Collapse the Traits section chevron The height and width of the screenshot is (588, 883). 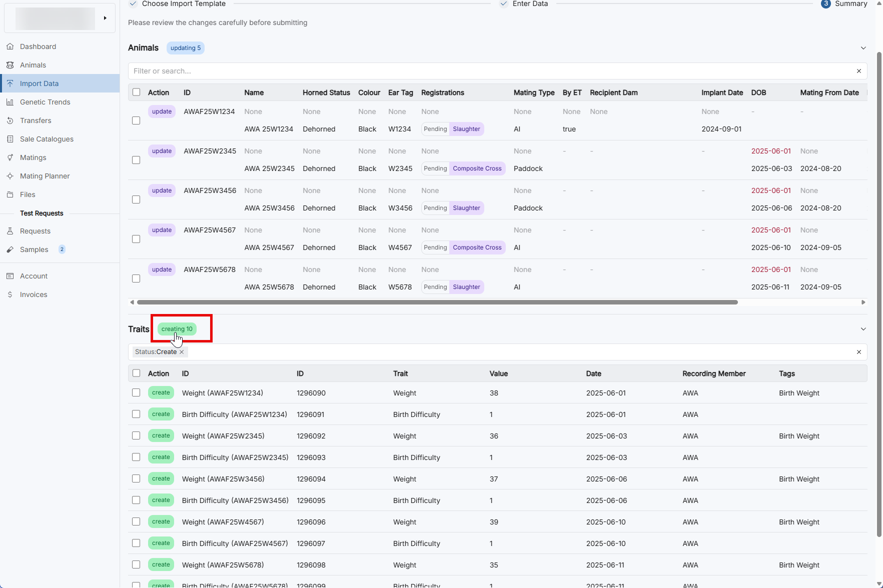pyautogui.click(x=863, y=329)
